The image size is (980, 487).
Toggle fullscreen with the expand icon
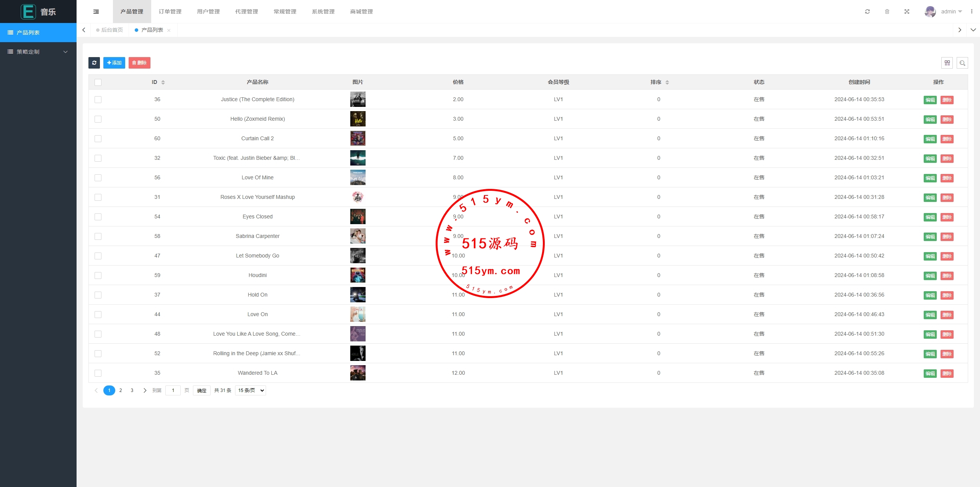tap(907, 11)
